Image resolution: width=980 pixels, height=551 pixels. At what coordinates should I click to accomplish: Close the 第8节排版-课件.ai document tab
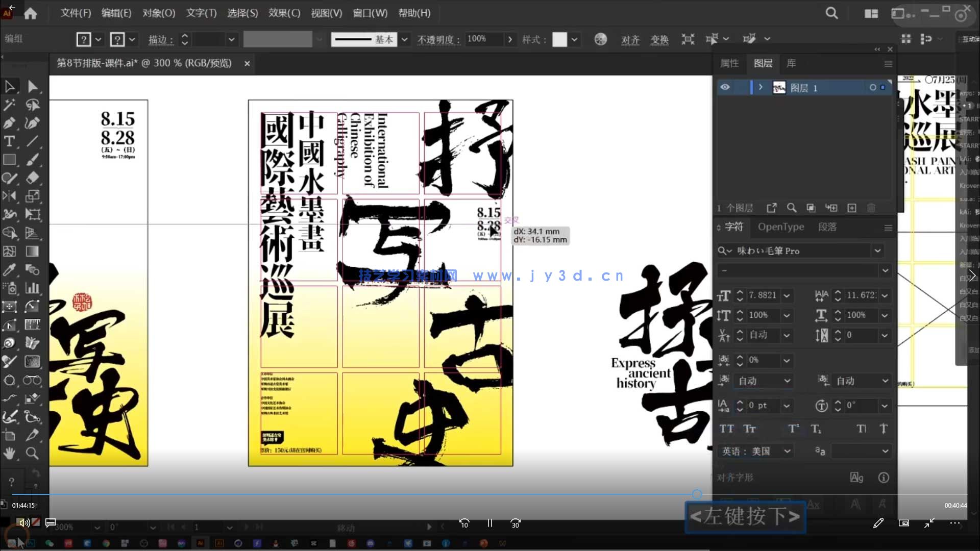pyautogui.click(x=247, y=64)
